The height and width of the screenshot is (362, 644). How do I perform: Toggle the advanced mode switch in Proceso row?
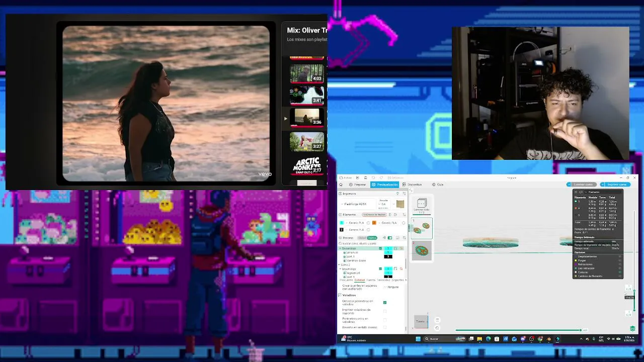390,238
